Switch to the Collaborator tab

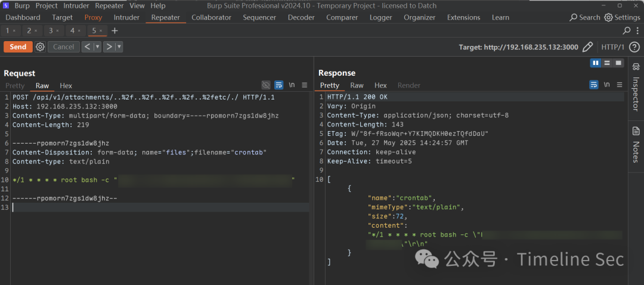[x=211, y=17]
